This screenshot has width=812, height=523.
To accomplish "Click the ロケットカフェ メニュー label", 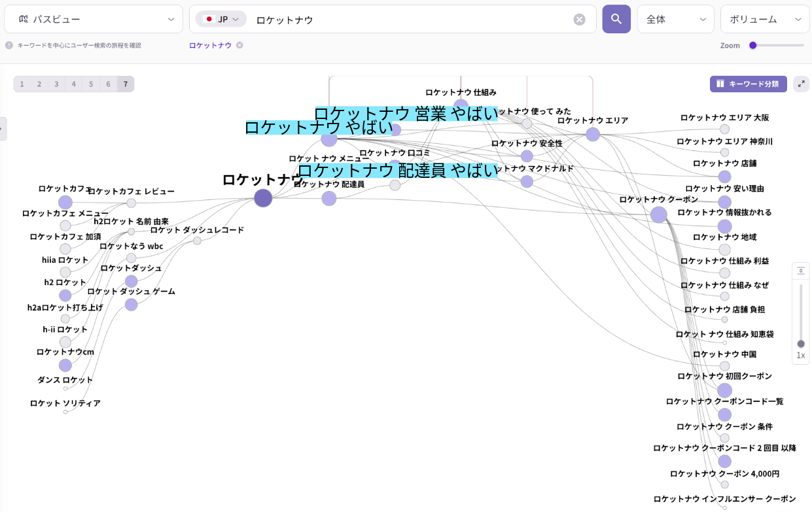I will click(x=65, y=213).
